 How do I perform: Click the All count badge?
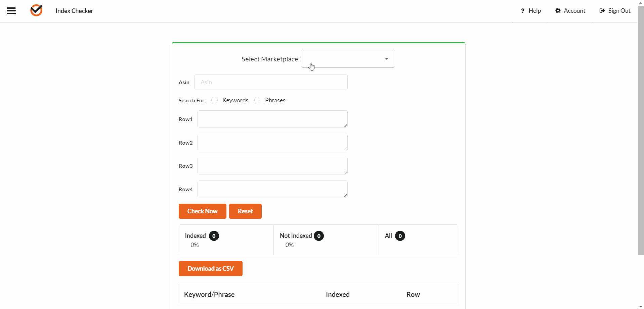click(400, 236)
